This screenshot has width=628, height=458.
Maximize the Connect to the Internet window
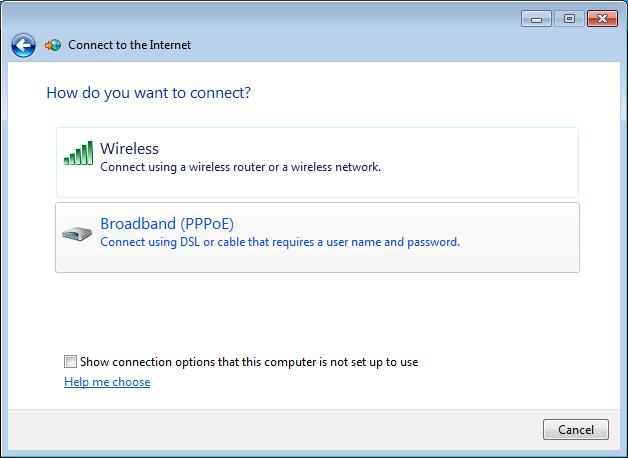click(569, 19)
